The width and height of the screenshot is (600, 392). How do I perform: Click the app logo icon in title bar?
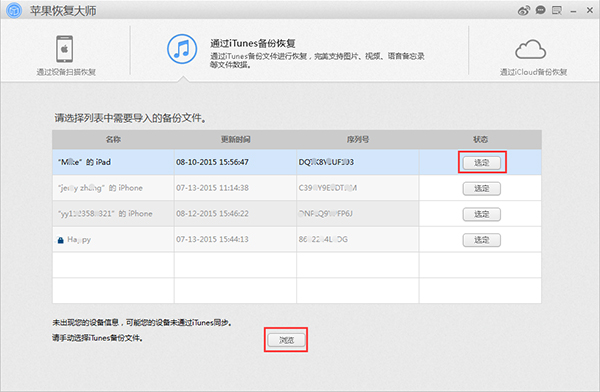pyautogui.click(x=14, y=10)
